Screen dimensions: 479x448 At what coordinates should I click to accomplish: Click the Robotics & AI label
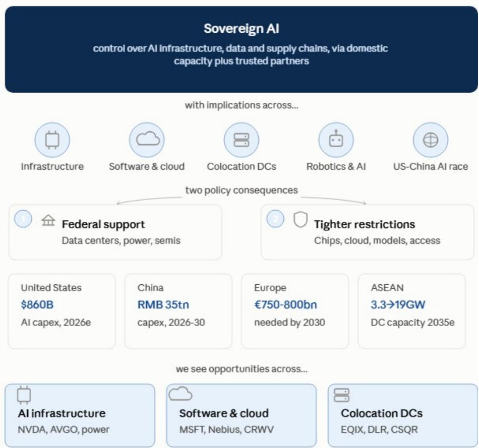(336, 166)
